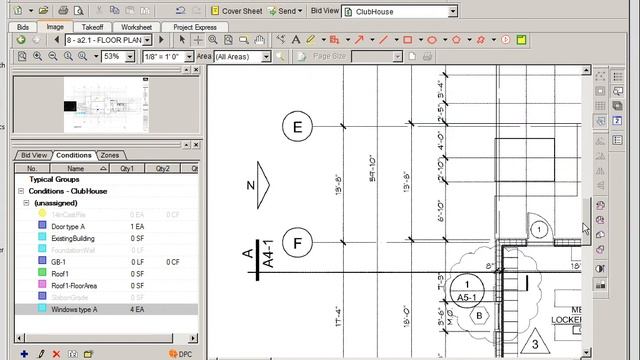This screenshot has height=360, width=640.
Task: Collapse the Conditions - ClubHouse tree node
Action: [x=21, y=191]
